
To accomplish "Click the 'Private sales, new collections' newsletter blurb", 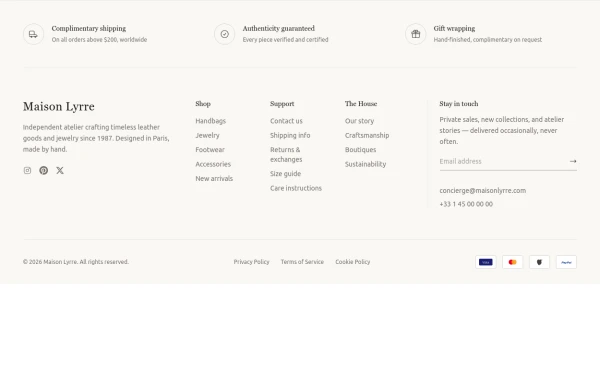I will [x=502, y=131].
